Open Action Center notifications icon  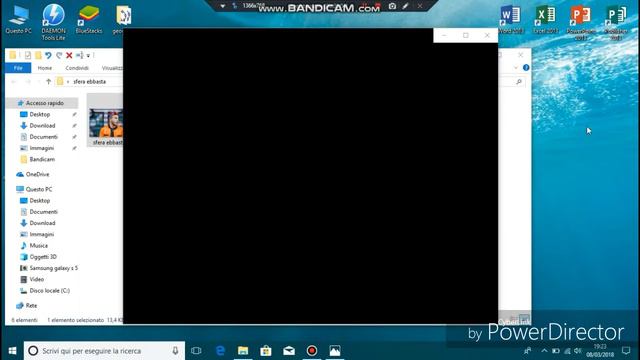(626, 351)
